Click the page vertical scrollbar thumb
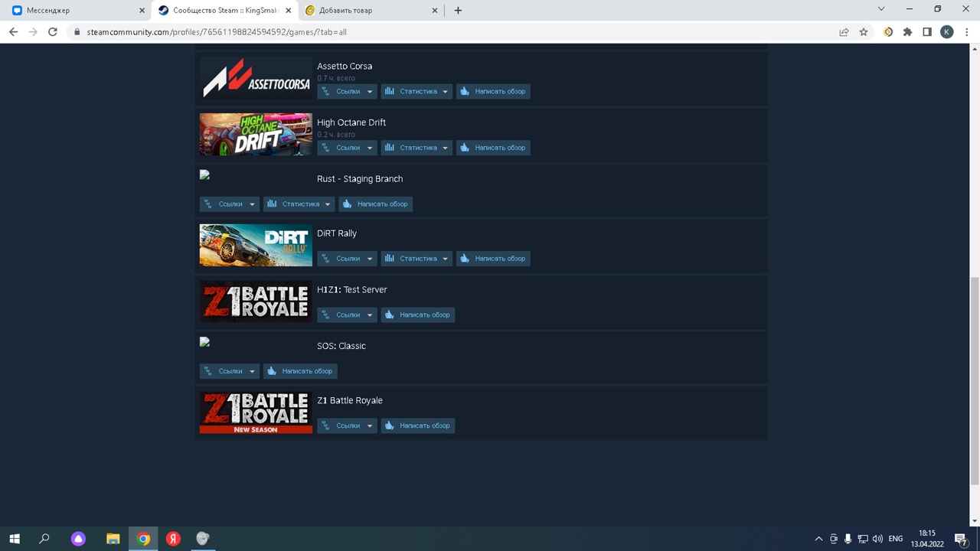 [975, 380]
